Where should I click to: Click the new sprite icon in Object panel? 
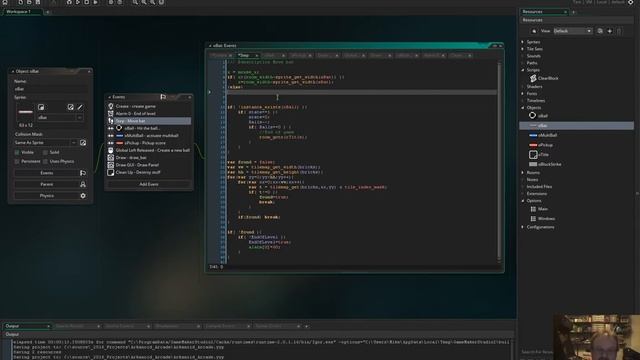pos(41,107)
